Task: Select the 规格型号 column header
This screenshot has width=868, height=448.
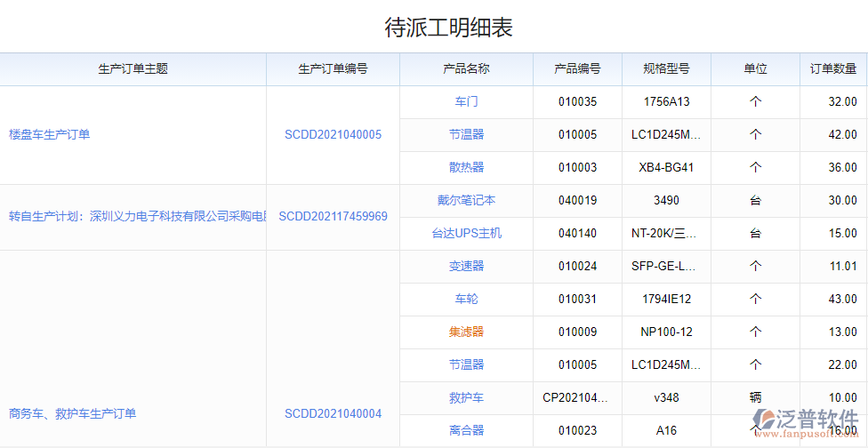Action: (x=666, y=69)
